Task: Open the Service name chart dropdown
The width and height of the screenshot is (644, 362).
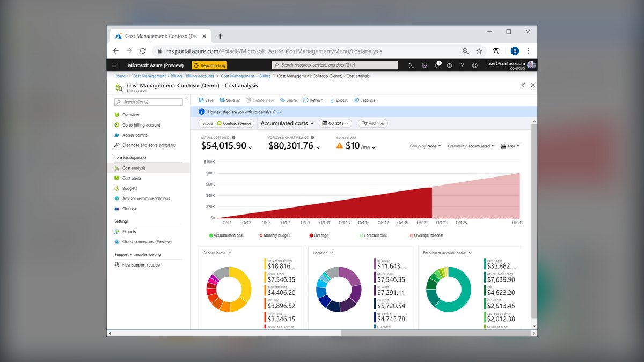Action: point(217,253)
